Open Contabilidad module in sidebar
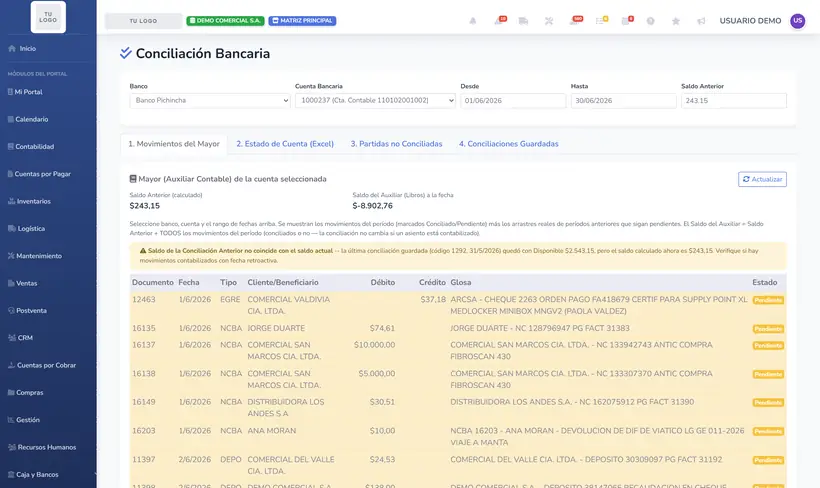This screenshot has width=820, height=488. click(x=31, y=146)
